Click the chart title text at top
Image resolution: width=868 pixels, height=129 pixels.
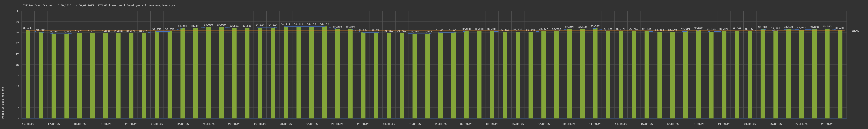tap(99, 5)
